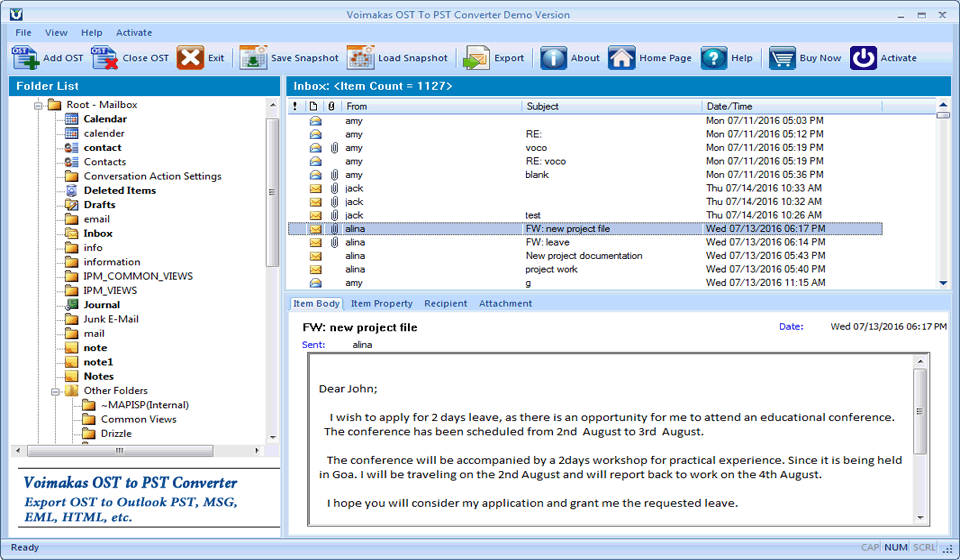Collapse the Other Folders tree node

coord(55,390)
